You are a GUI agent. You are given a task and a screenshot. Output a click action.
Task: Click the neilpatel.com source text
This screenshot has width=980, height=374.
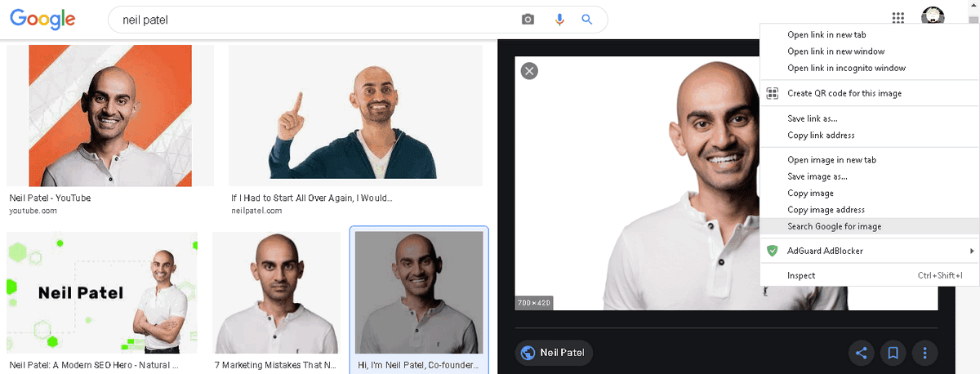tap(256, 211)
